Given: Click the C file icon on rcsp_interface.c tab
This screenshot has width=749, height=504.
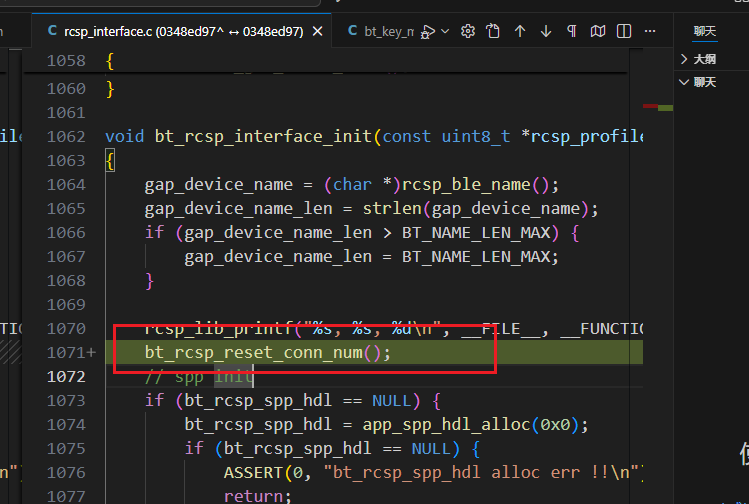Looking at the screenshot, I should pyautogui.click(x=53, y=31).
